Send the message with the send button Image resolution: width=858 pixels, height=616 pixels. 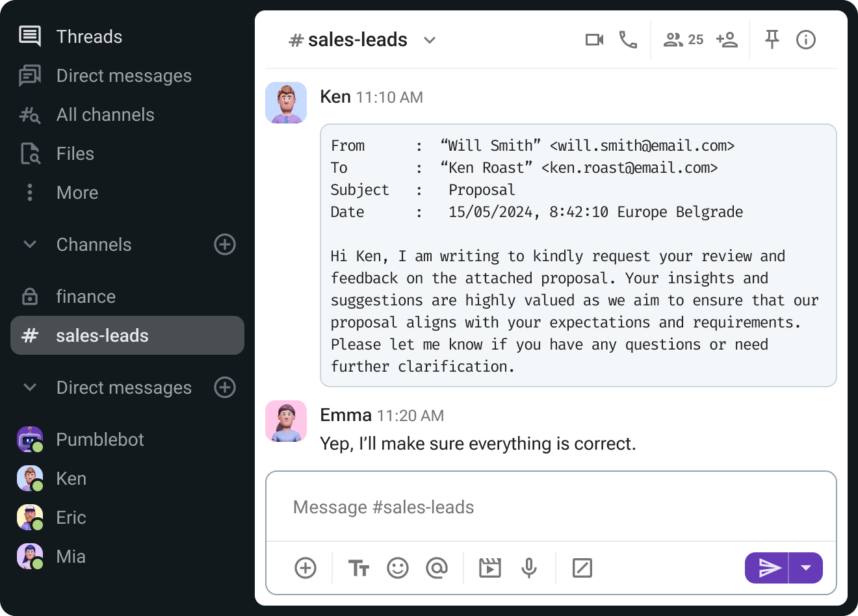coord(767,568)
